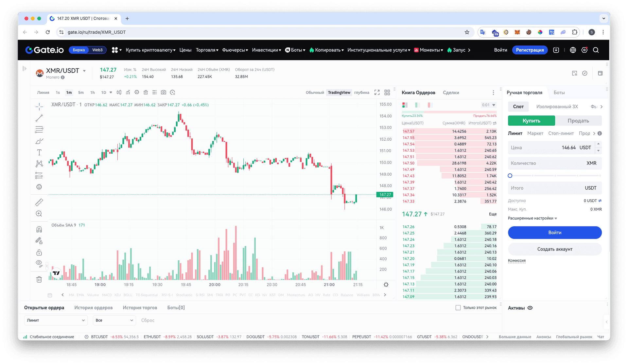The height and width of the screenshot is (364, 628).
Task: Enter chart fullscreen mode
Action: [x=377, y=93]
